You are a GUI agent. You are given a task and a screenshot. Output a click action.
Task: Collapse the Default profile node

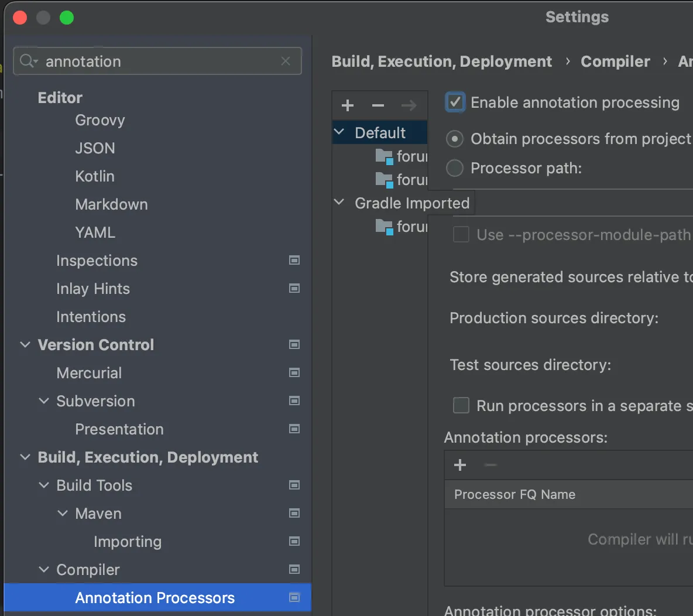[339, 132]
